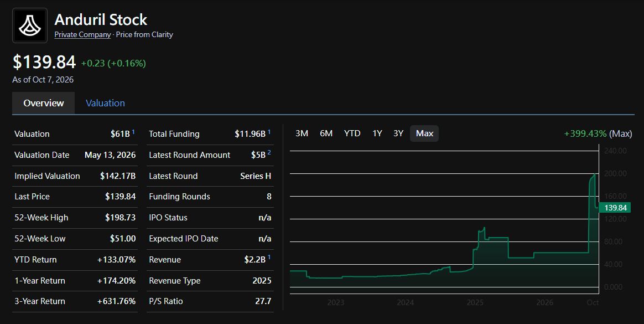The image size is (644, 324).
Task: Open footnote 1 beside $11.96B funding
Action: coord(269,132)
